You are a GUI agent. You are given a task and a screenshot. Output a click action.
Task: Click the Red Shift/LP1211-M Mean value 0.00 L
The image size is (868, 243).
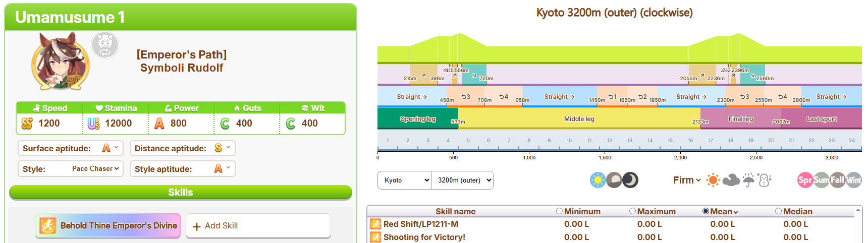723,224
